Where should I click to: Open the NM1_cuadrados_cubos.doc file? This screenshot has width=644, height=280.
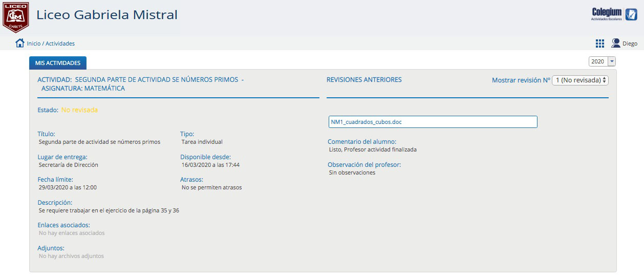pyautogui.click(x=433, y=122)
